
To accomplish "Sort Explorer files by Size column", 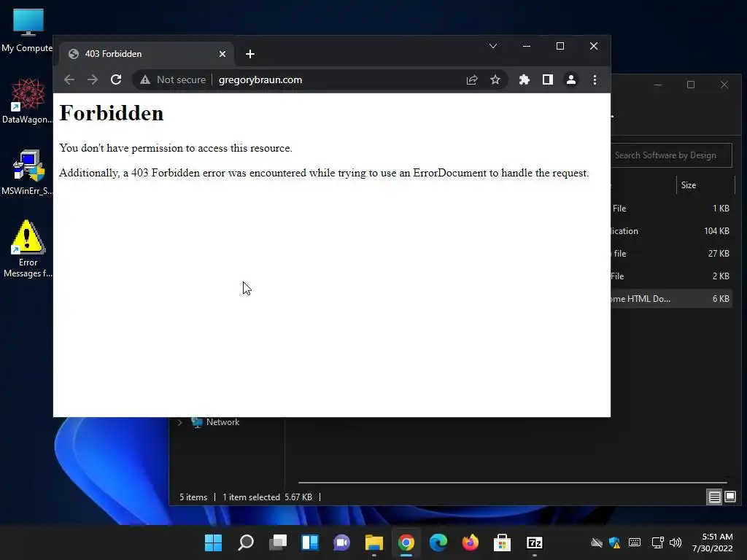I will click(x=705, y=184).
